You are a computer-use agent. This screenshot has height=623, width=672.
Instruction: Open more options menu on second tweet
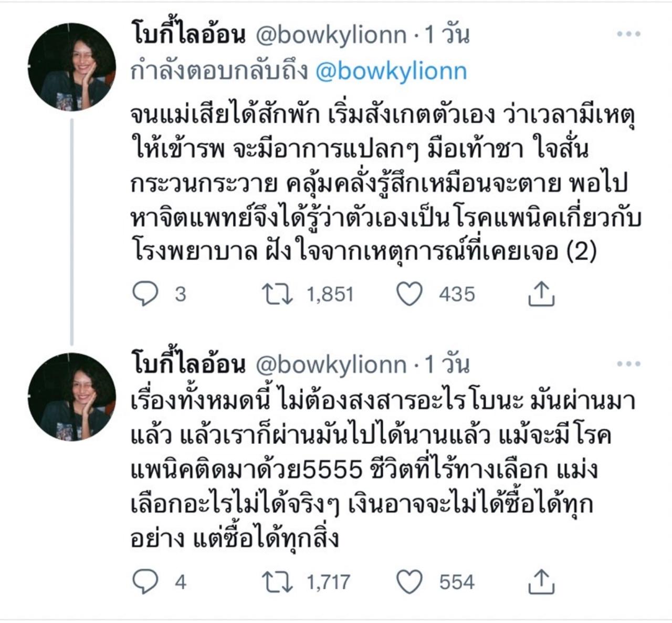tap(628, 364)
